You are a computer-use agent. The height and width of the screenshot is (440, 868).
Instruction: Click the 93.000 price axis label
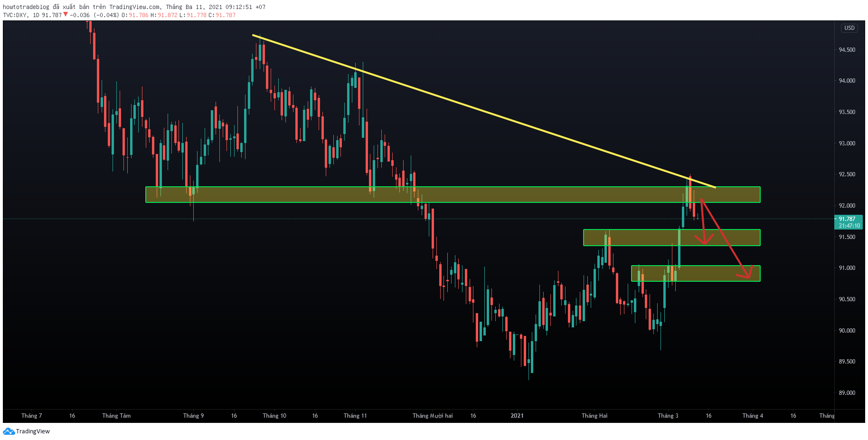[x=847, y=143]
